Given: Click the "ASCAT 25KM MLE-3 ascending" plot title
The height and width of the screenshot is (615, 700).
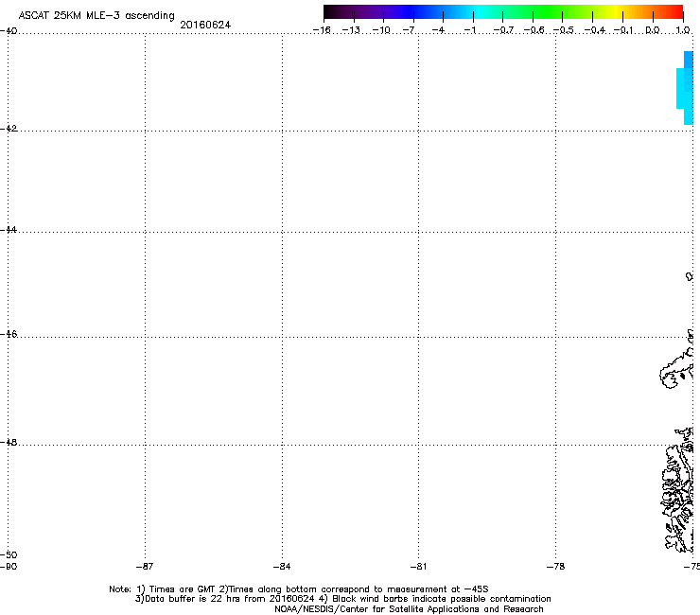Looking at the screenshot, I should coord(96,16).
